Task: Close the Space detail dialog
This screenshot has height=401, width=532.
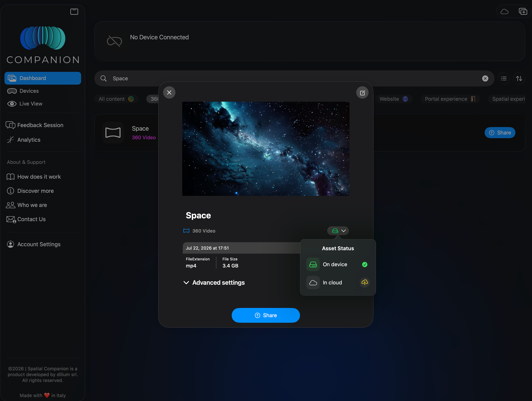Action: click(169, 92)
